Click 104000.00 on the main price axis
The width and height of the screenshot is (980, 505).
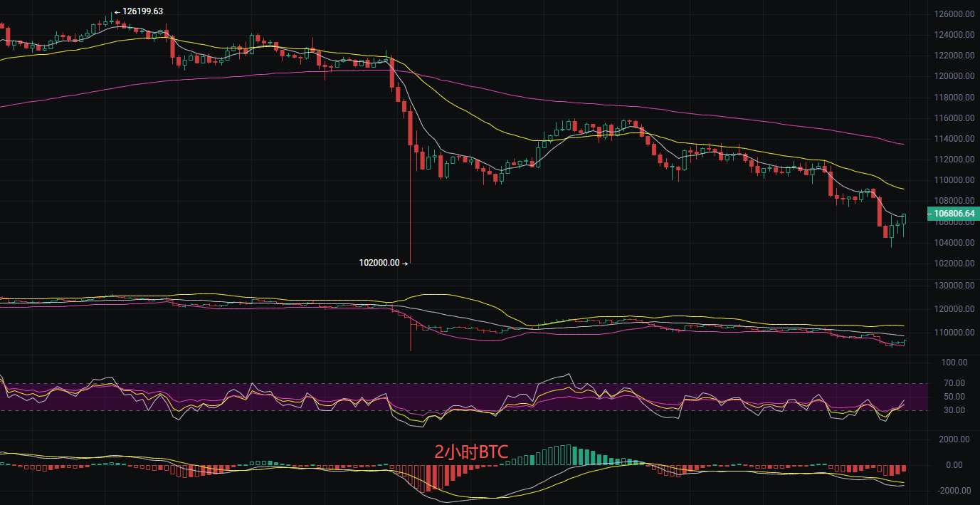click(x=953, y=243)
